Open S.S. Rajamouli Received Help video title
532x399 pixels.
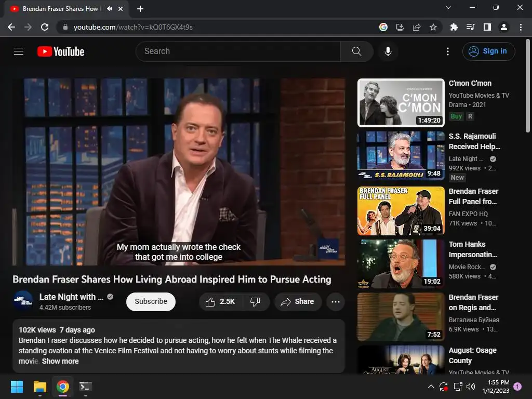click(474, 141)
